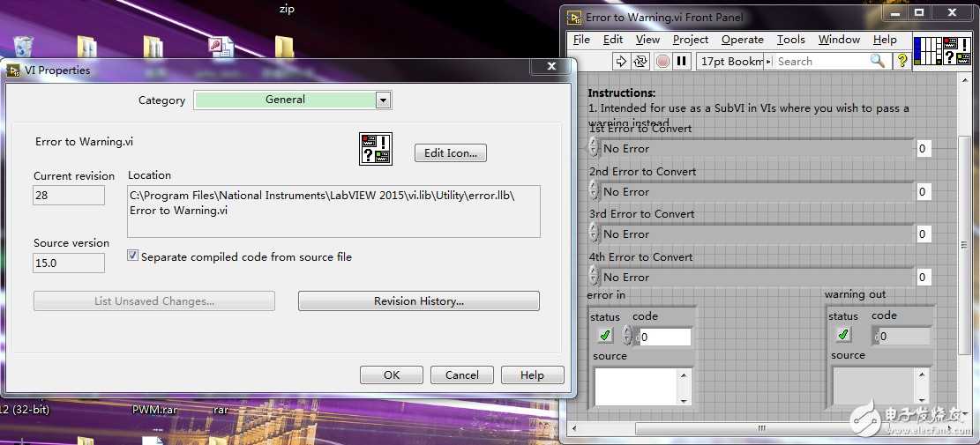Click the Run Continuously toolbar icon

641,61
